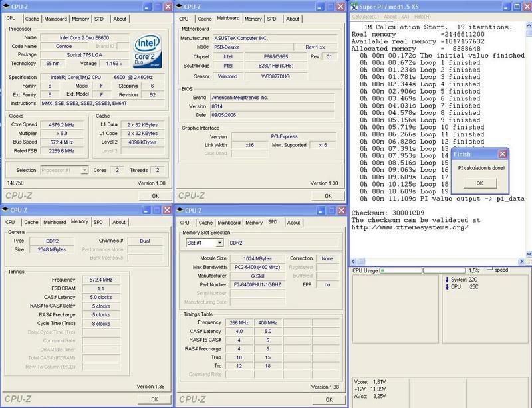The height and width of the screenshot is (408, 532).
Task: Close the Finish dialog with its X
Action: 503,154
